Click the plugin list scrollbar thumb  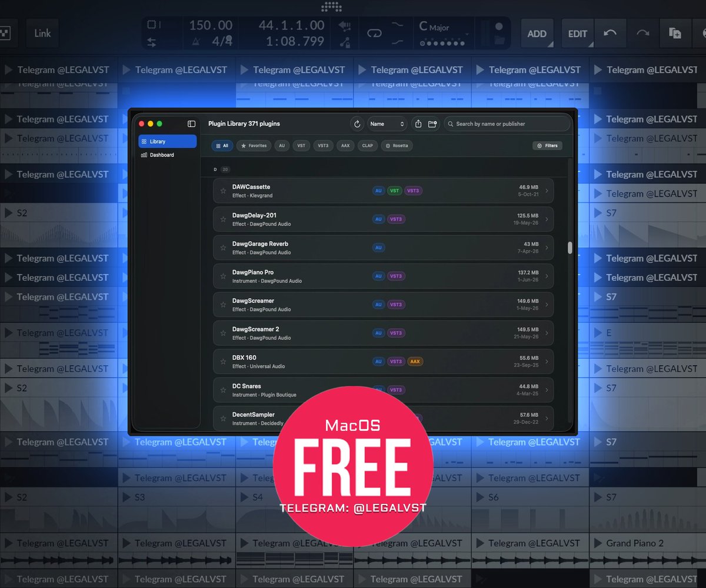pyautogui.click(x=570, y=248)
